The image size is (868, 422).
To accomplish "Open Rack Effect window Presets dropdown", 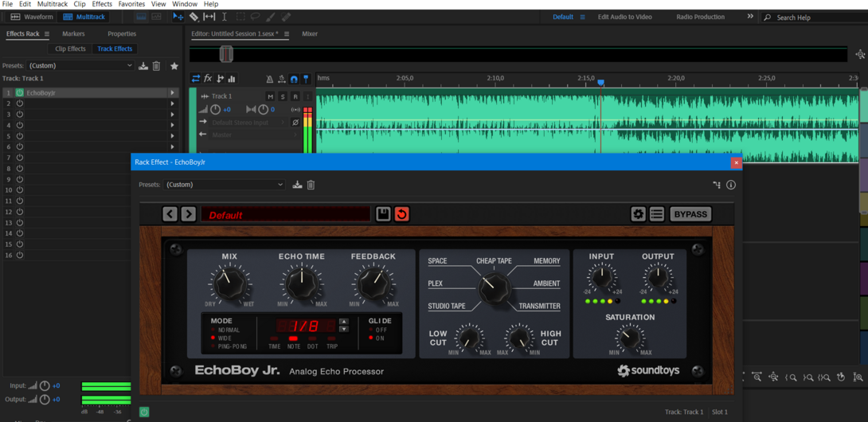I will pyautogui.click(x=225, y=185).
